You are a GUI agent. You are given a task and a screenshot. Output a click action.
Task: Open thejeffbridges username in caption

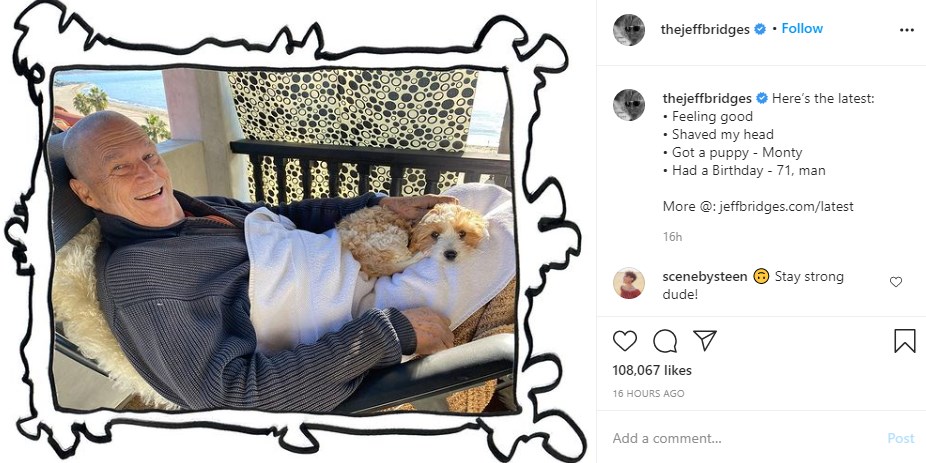pos(707,99)
